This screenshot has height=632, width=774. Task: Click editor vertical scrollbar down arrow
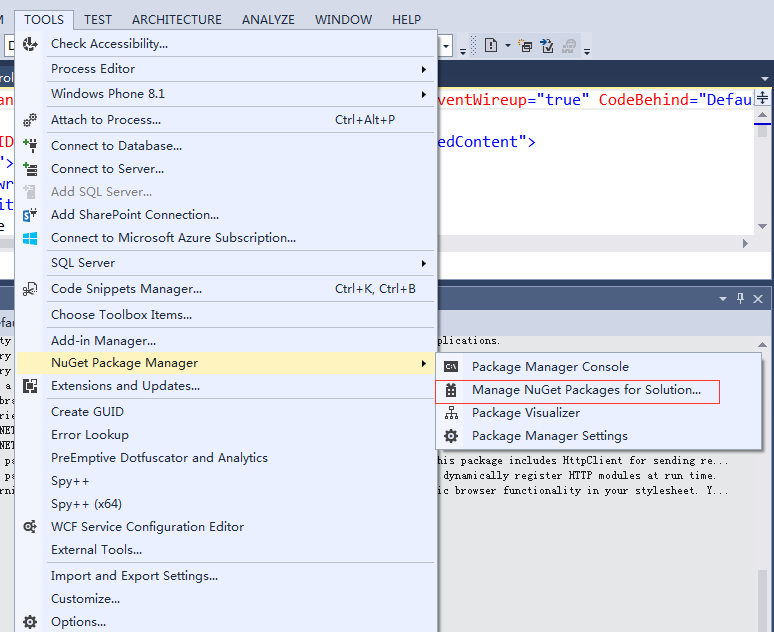pos(762,227)
